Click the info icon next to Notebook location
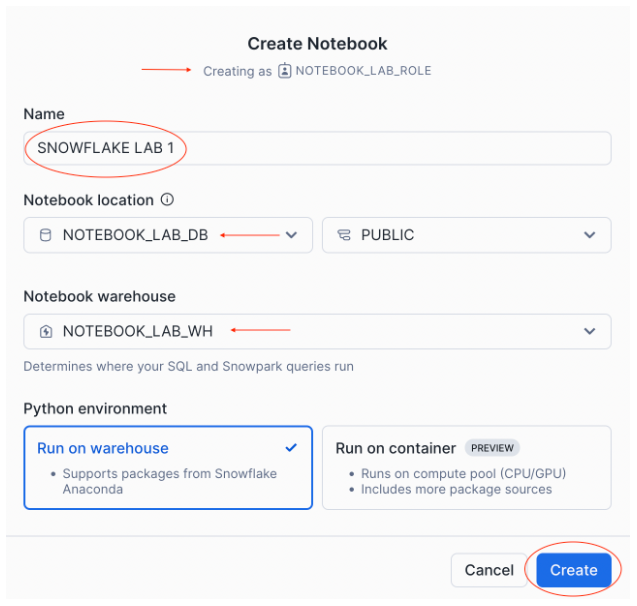 click(168, 200)
